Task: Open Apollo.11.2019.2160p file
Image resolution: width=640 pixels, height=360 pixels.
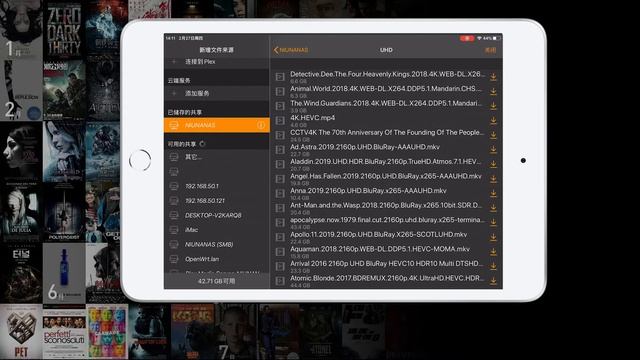Action: tap(378, 235)
